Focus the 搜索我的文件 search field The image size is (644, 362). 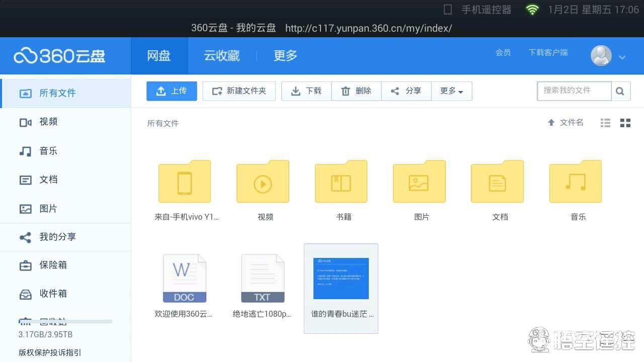pos(574,91)
